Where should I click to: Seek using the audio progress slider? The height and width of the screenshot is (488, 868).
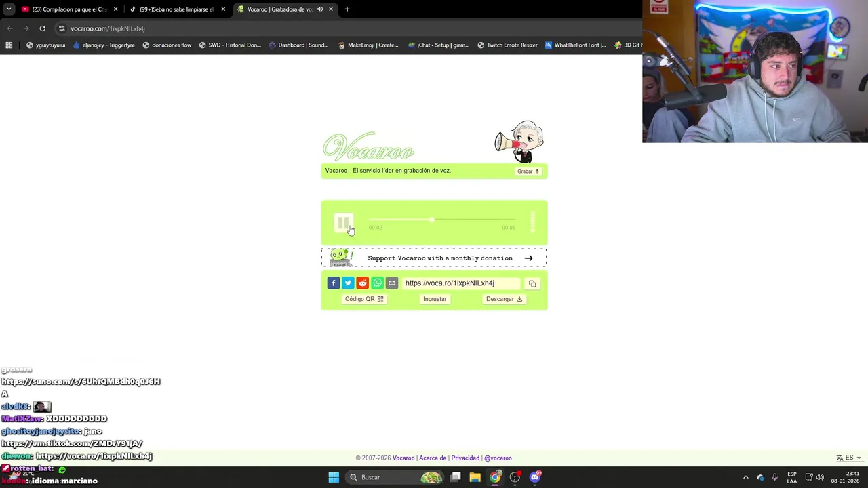click(441, 220)
